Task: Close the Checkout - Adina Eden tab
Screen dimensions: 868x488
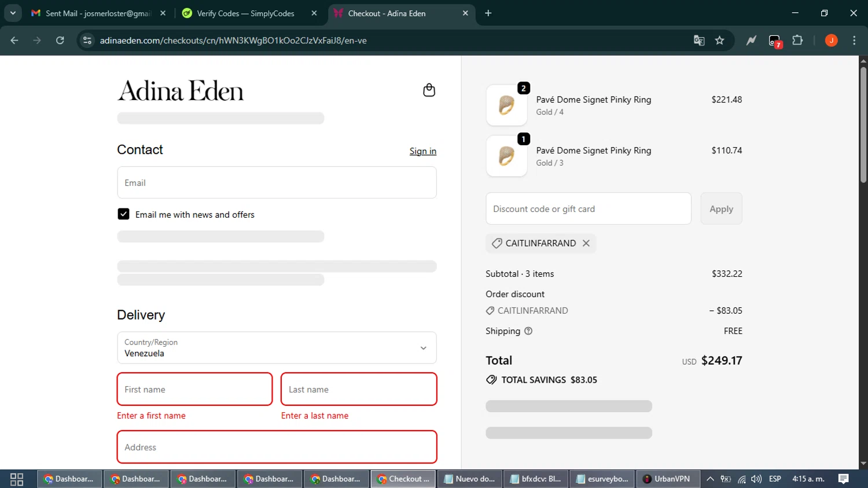Action: pyautogui.click(x=465, y=13)
